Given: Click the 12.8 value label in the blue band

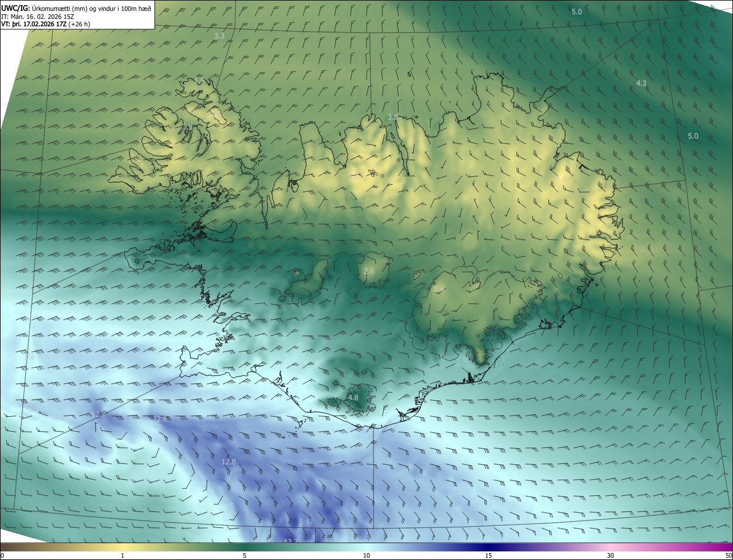Looking at the screenshot, I should click(x=229, y=462).
